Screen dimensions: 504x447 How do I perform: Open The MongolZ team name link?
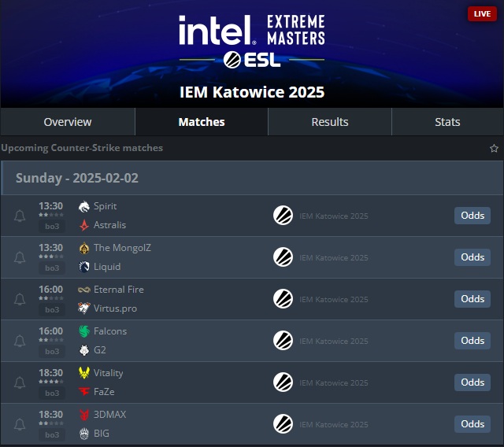[x=122, y=248]
